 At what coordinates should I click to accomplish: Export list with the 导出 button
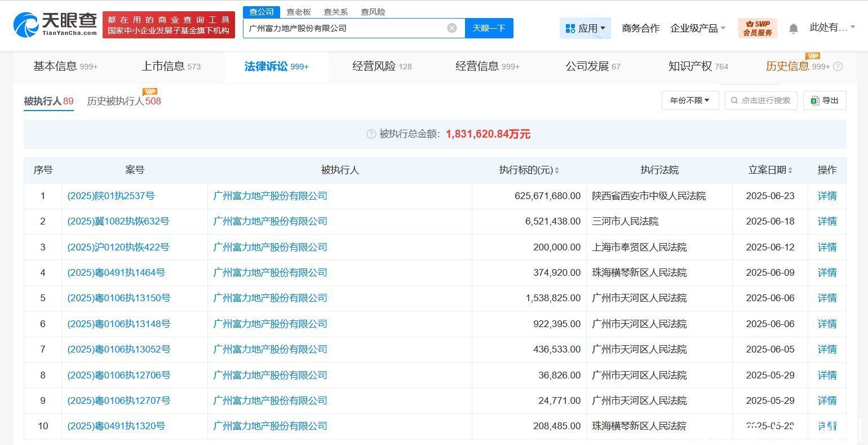coord(825,100)
